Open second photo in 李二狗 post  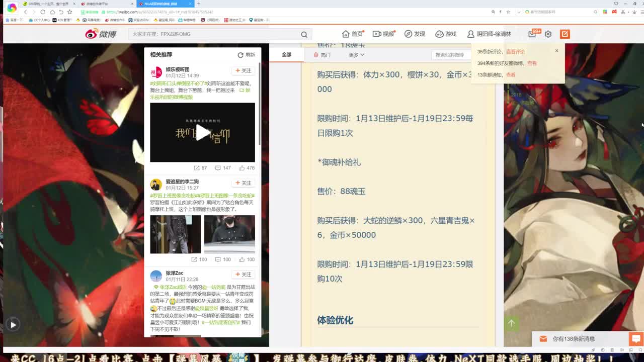tap(229, 234)
